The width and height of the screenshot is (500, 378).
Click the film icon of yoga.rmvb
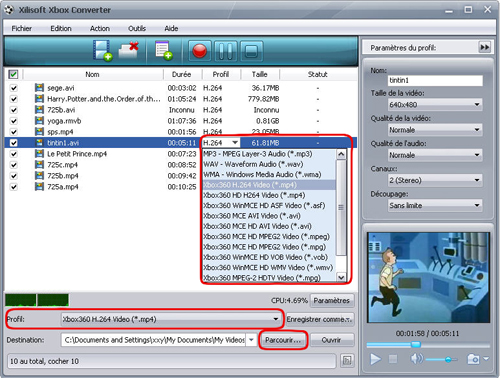click(39, 121)
